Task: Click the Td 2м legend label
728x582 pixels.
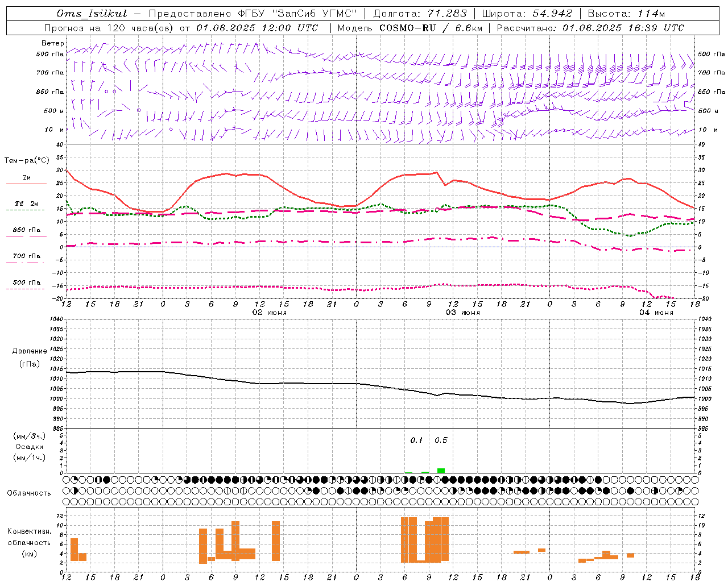Action: click(26, 203)
